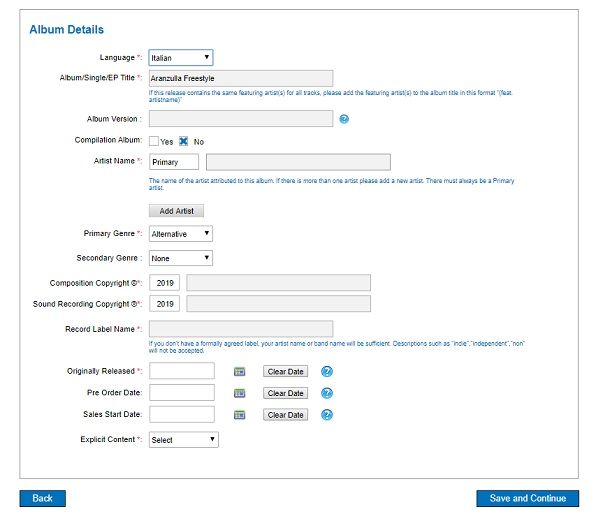This screenshot has height=528, width=610.
Task: Click help icon for Originally Released
Action: pos(327,371)
